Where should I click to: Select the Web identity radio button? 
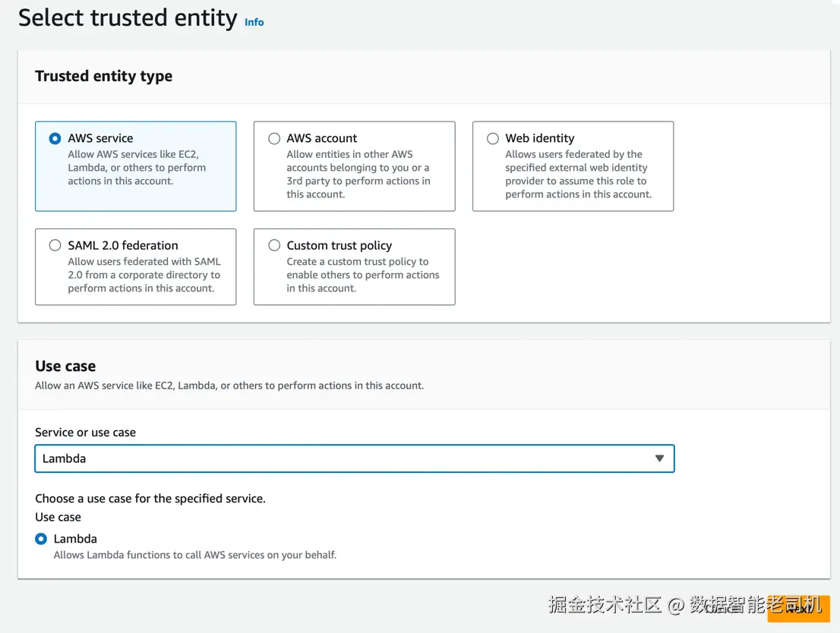point(492,139)
